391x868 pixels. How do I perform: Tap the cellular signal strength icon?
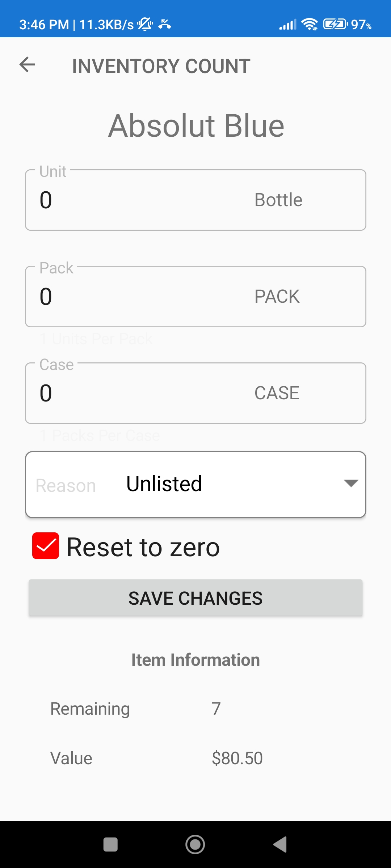click(x=288, y=25)
